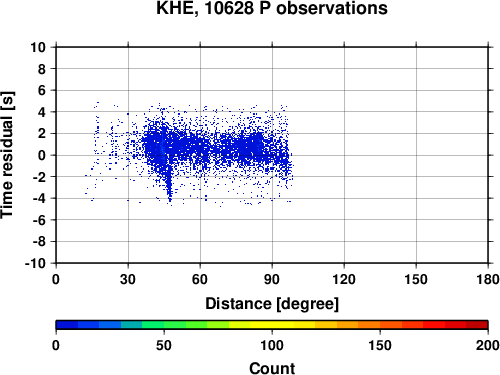This screenshot has height=375, width=500.
Task: Click the orange segment of the colorbar near 150
Action: click(x=380, y=325)
